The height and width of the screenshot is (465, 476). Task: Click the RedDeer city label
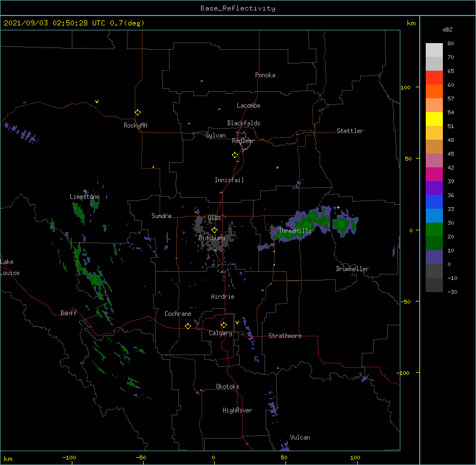tap(243, 141)
